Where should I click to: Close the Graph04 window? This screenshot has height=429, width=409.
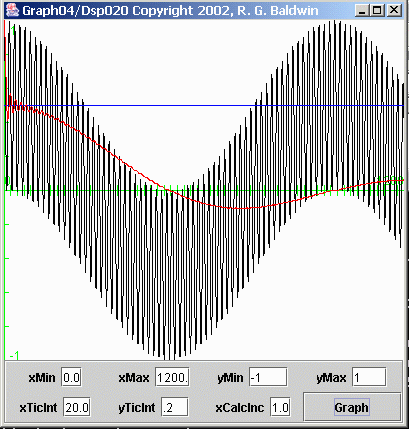394,10
